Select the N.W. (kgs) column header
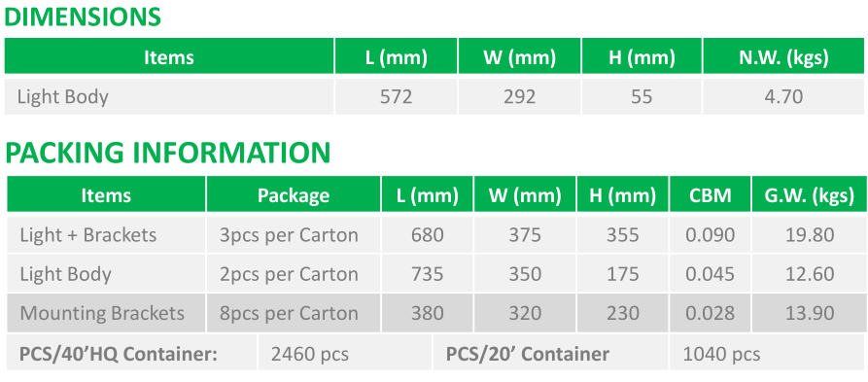The height and width of the screenshot is (382, 868). coord(783,56)
